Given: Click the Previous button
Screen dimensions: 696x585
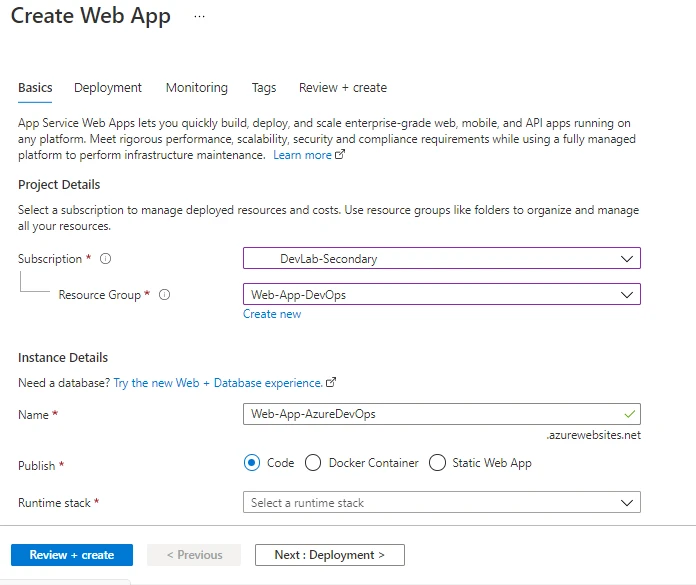Looking at the screenshot, I should (x=194, y=555).
